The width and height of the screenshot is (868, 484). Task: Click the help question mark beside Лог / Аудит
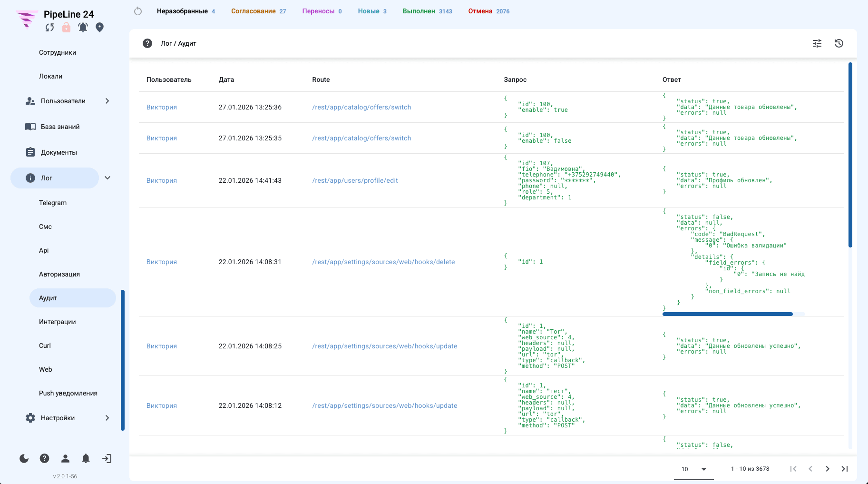click(147, 43)
